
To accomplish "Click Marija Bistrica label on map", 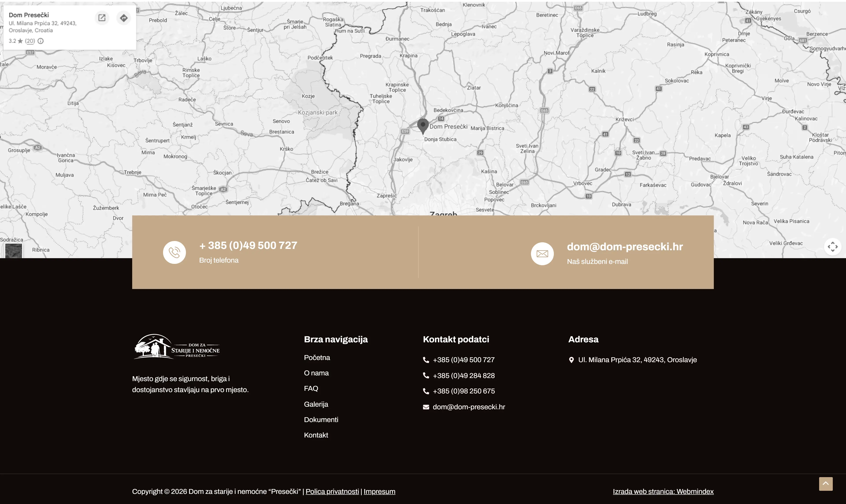I will click(487, 128).
